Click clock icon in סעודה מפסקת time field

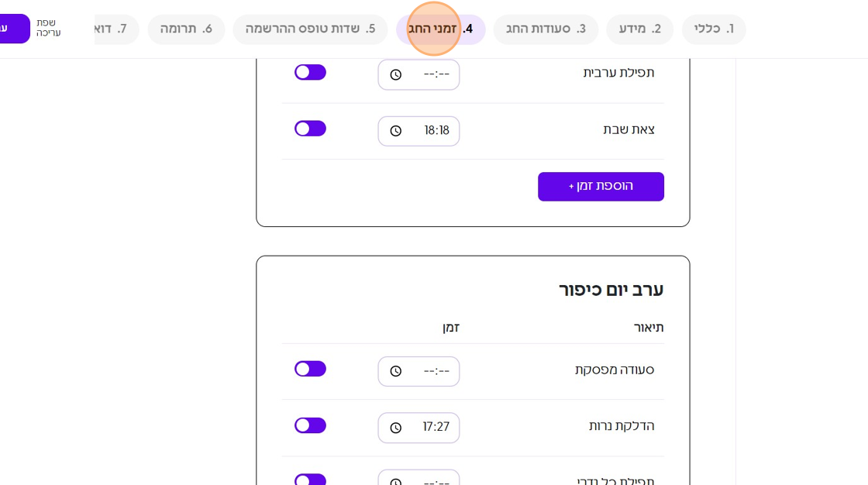[x=396, y=371]
